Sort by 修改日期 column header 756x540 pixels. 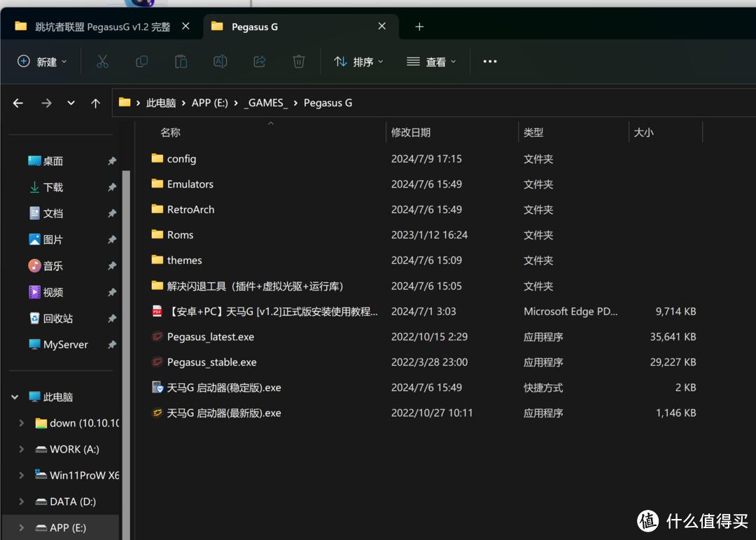coord(411,132)
